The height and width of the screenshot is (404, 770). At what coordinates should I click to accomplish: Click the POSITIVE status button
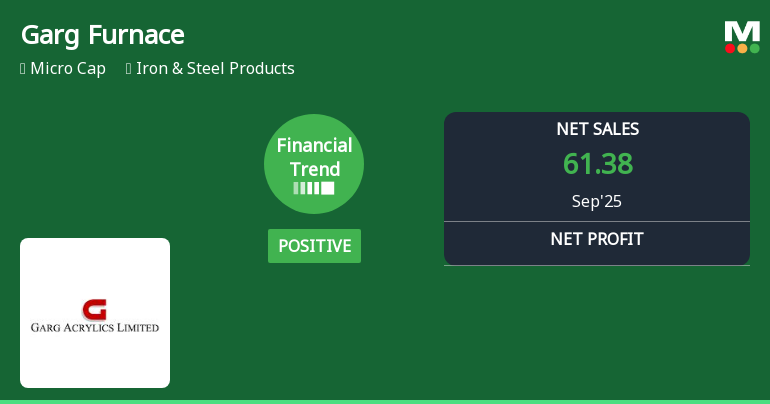pos(314,246)
